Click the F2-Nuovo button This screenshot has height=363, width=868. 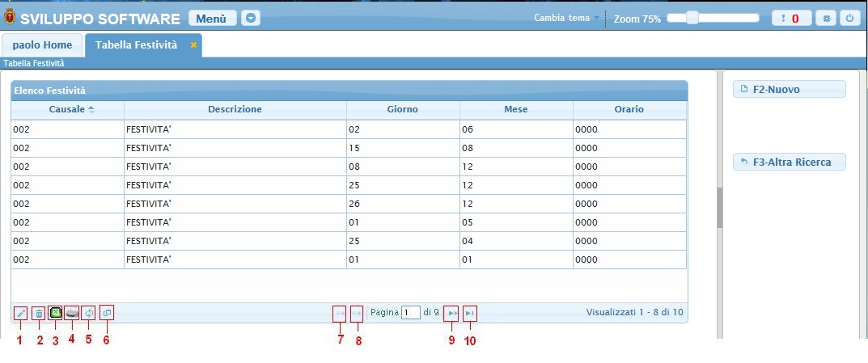tap(789, 89)
